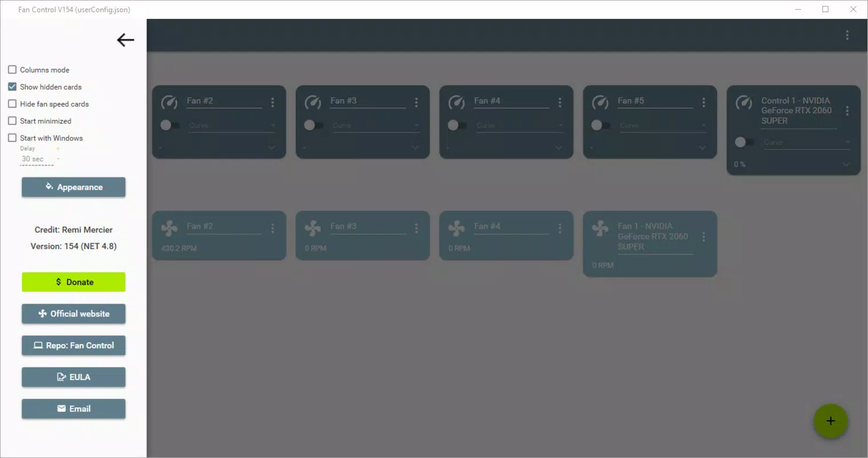Increase startup delay with plus stepper
868x458 pixels.
click(58, 149)
